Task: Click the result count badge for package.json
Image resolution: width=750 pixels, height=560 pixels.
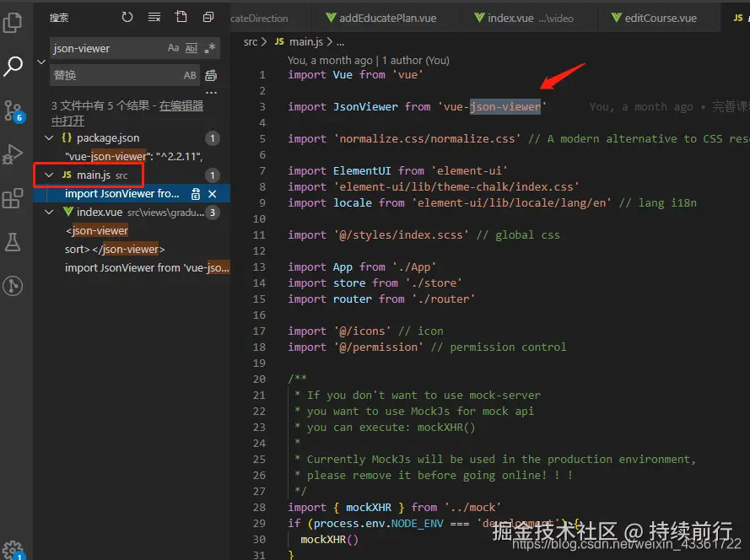Action: point(213,138)
